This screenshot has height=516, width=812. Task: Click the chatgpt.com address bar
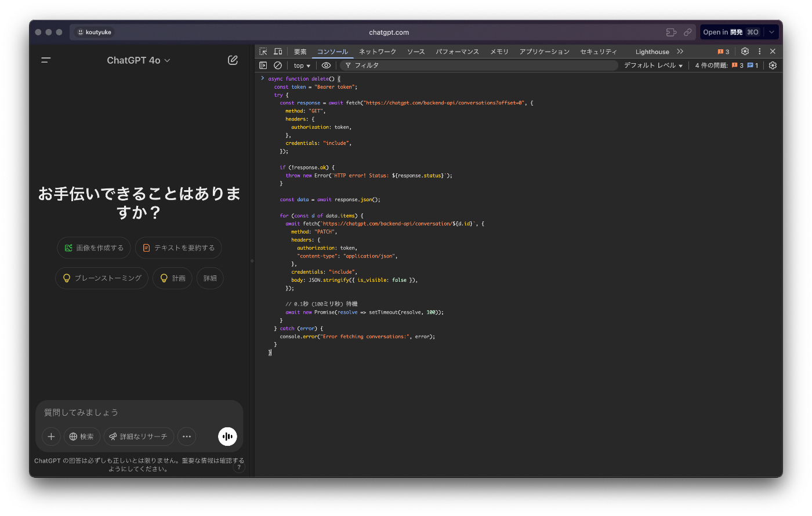coord(389,32)
